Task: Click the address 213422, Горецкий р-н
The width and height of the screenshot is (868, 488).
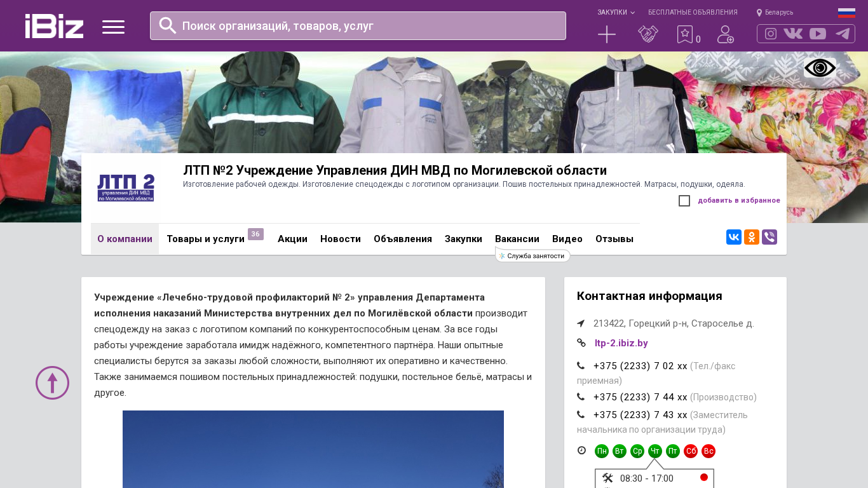Action: pos(674,323)
